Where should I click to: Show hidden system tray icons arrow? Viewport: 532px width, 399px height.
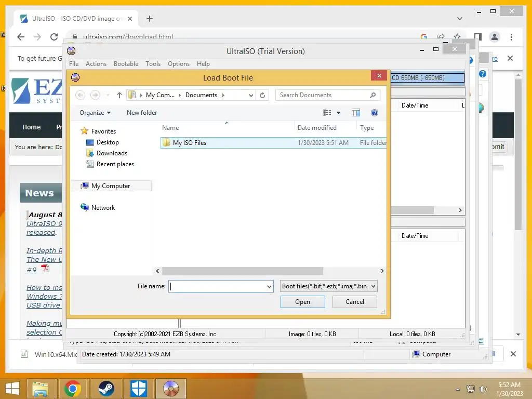click(x=458, y=389)
